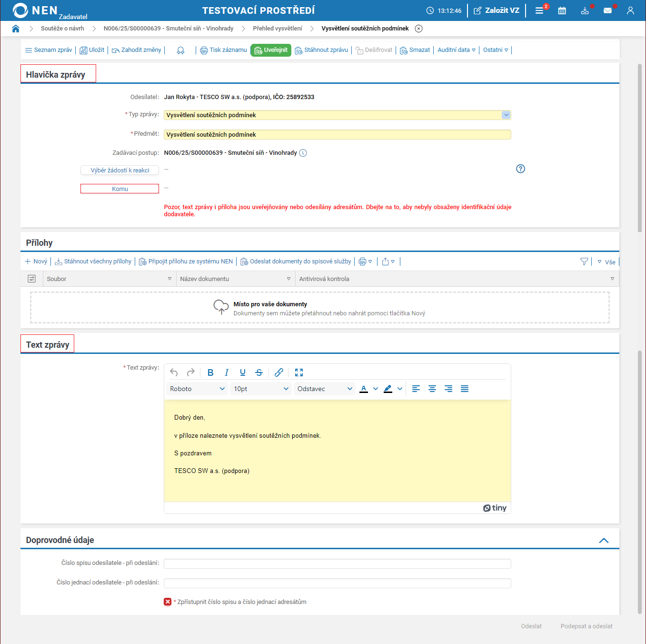Open column settings icon in attachments table
Viewport: 646px width, 644px height.
pos(32,279)
